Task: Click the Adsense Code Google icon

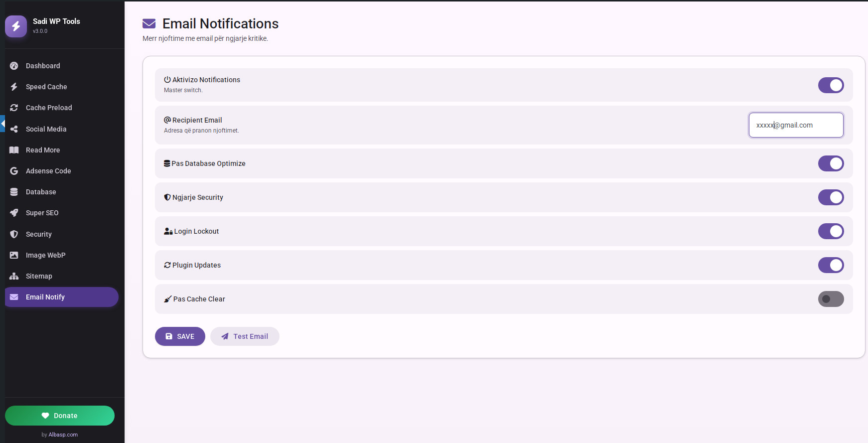Action: click(14, 171)
